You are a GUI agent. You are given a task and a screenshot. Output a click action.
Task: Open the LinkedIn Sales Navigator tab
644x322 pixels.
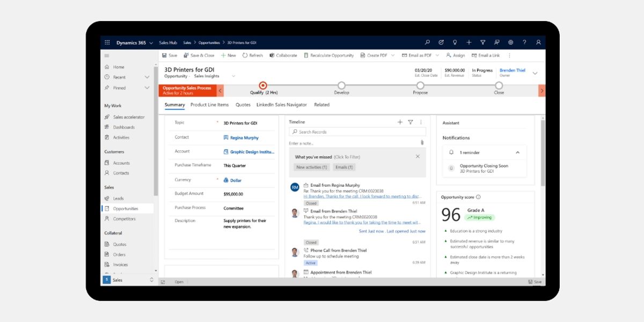(x=281, y=105)
